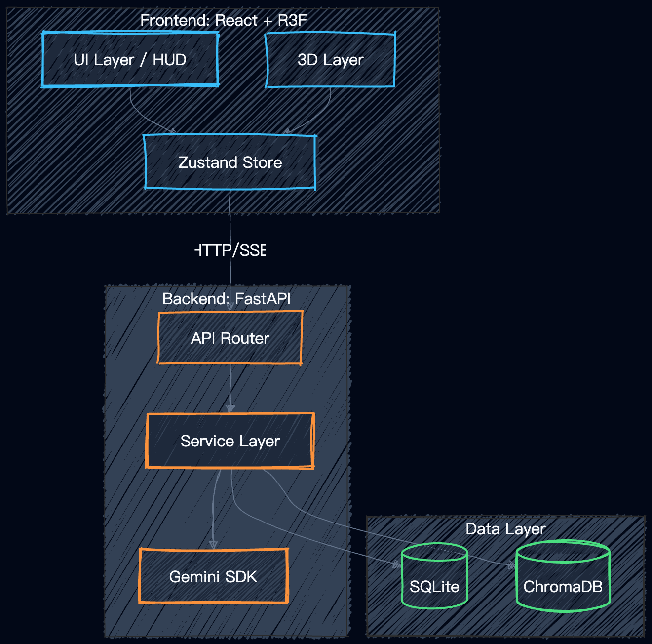
Task: Click the SQLite database cylinder
Action: (434, 576)
